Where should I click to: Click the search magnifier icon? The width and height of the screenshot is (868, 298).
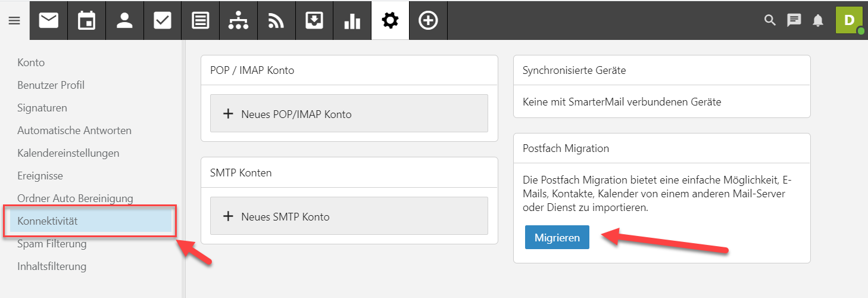[770, 20]
